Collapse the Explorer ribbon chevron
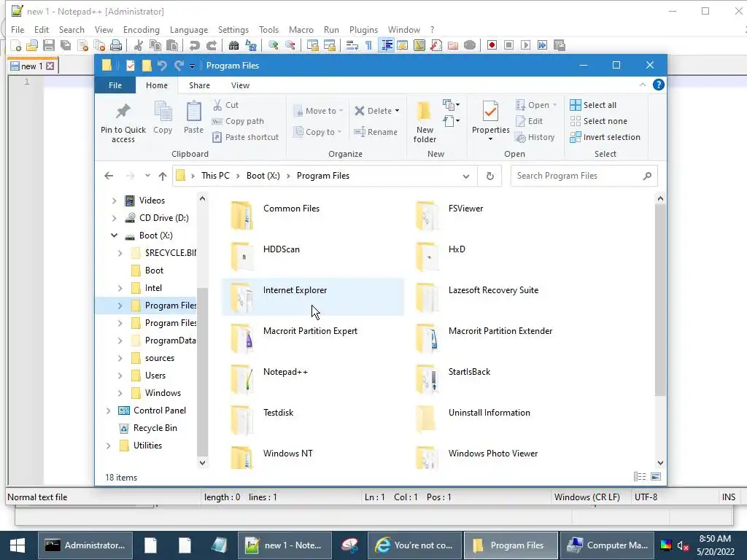747x560 pixels. click(x=642, y=85)
